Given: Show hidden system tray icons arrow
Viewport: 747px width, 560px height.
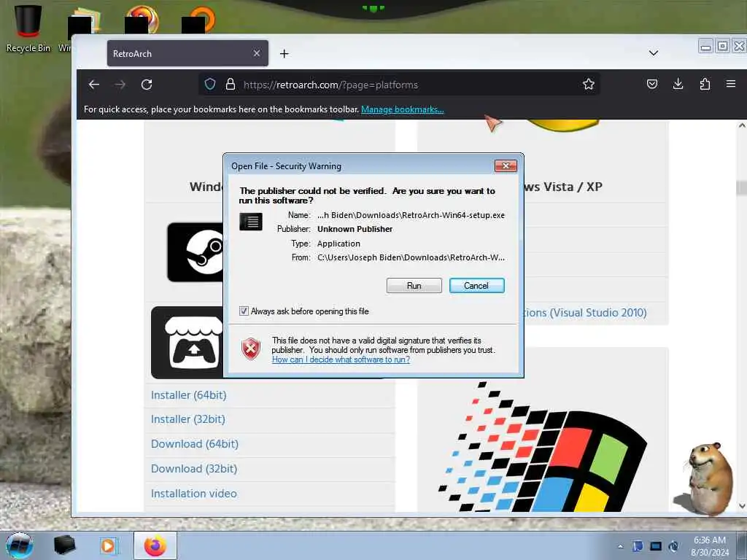Looking at the screenshot, I should pos(620,546).
